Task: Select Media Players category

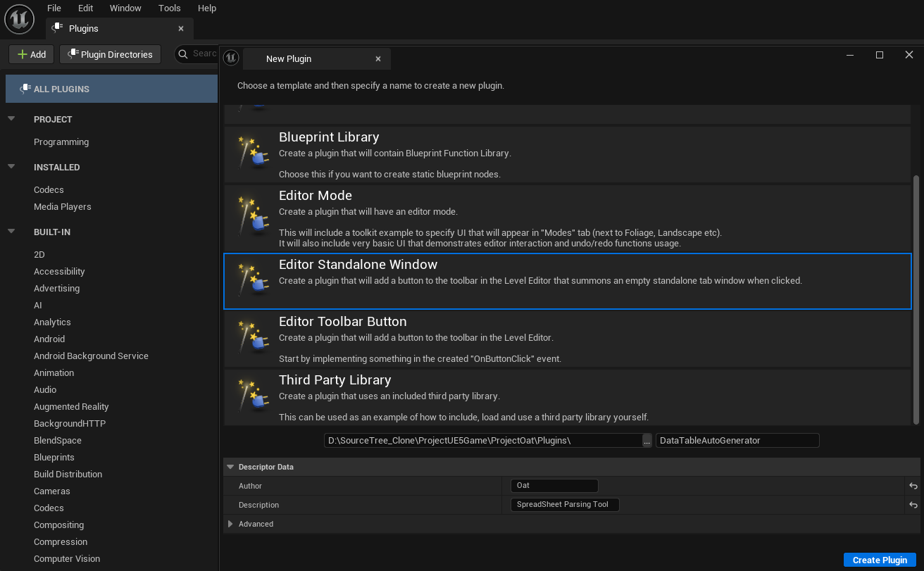Action: (x=63, y=206)
